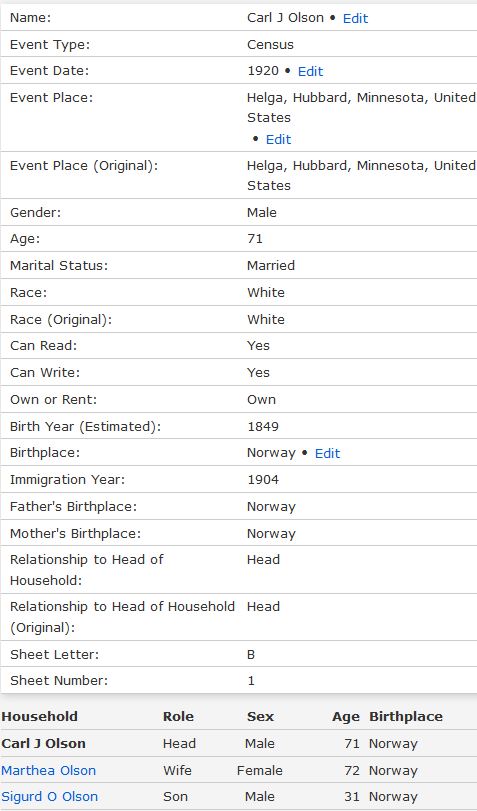The width and height of the screenshot is (477, 811).
Task: Click the Event Place (Original) value text
Action: (361, 175)
